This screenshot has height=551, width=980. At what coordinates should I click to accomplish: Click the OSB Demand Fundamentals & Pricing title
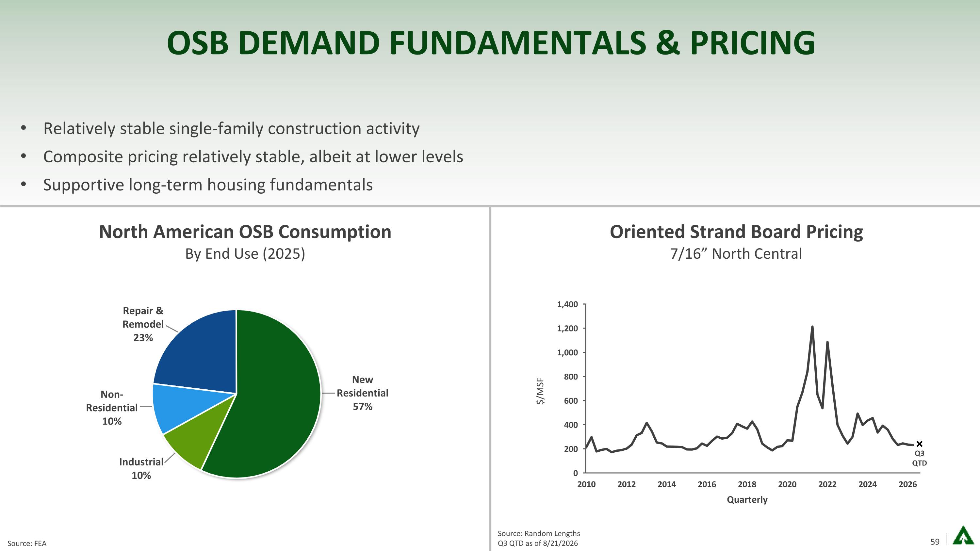click(x=491, y=42)
